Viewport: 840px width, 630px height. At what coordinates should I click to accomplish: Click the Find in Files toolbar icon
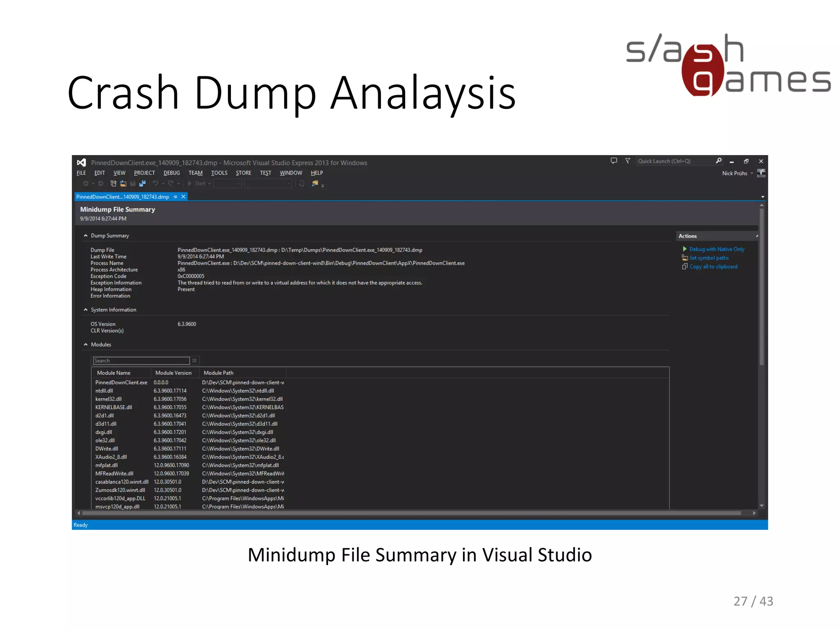[x=315, y=184]
